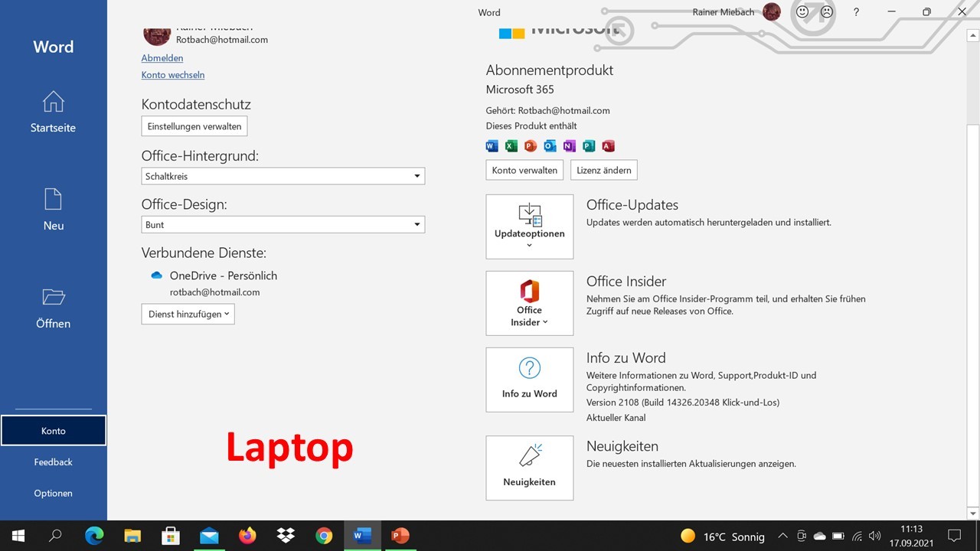Click the Konto wechseln link
Viewport: 980px width, 551px height.
(x=173, y=75)
